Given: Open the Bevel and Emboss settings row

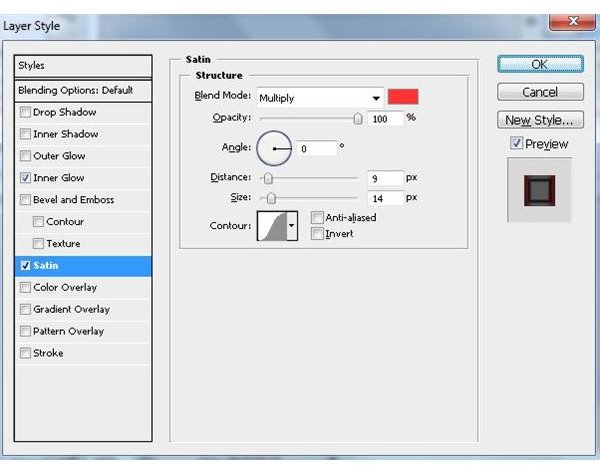Looking at the screenshot, I should 83,200.
